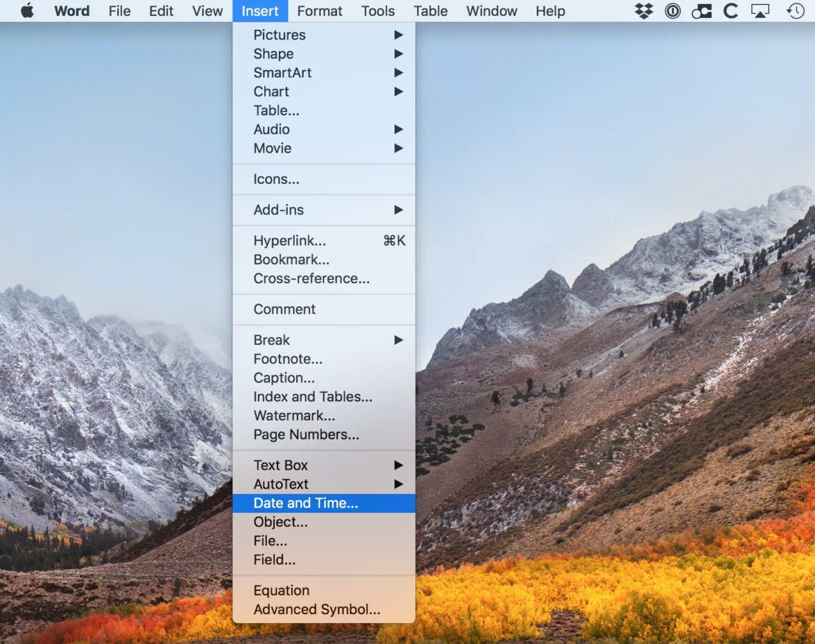
Task: Expand the Add-ins submenu
Action: (x=324, y=210)
